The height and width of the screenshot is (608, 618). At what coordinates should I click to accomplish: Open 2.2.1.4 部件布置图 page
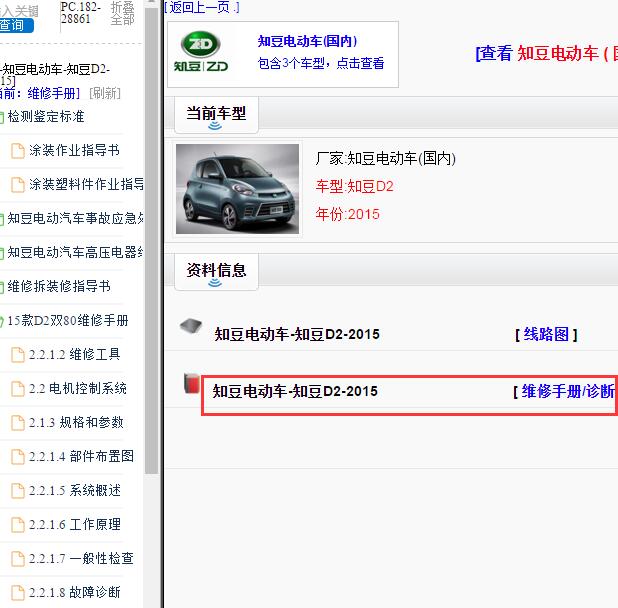(81, 456)
